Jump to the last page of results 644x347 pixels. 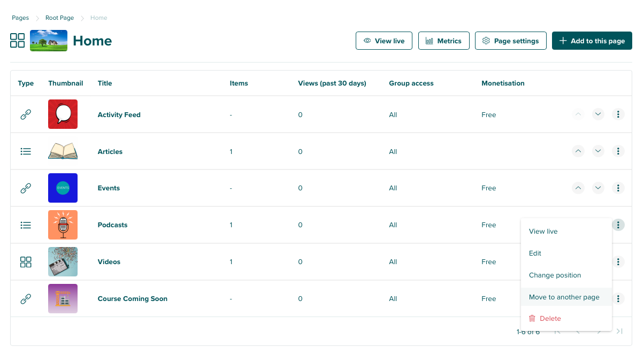click(x=619, y=331)
